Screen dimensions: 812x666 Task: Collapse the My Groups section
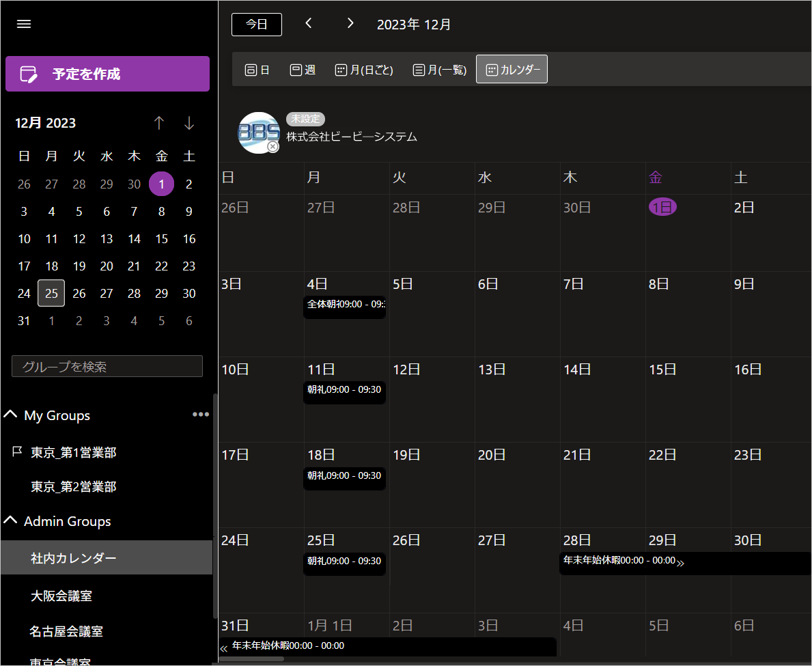[10, 415]
